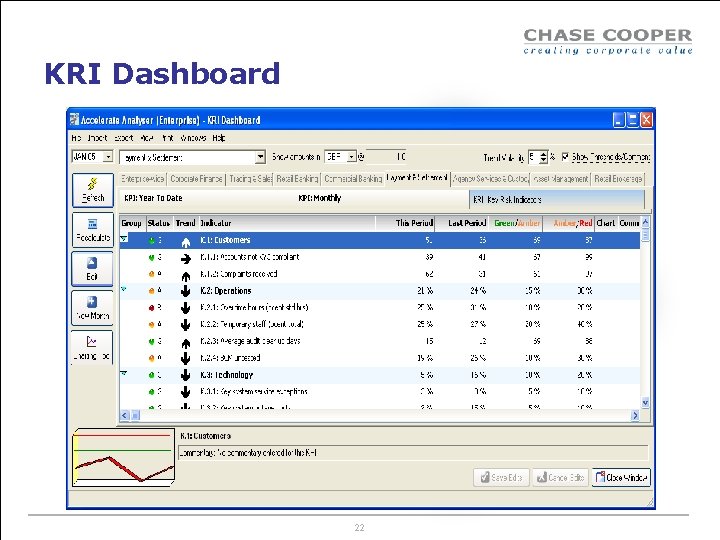
Task: Click the down trend arrow for K.2.4 row
Action: [186, 359]
